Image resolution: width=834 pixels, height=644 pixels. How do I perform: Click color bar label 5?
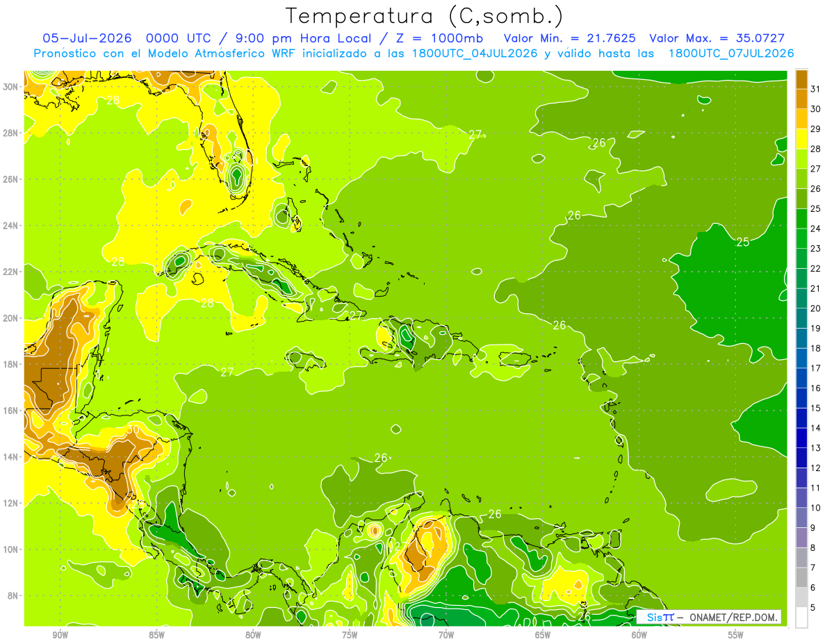[814, 608]
